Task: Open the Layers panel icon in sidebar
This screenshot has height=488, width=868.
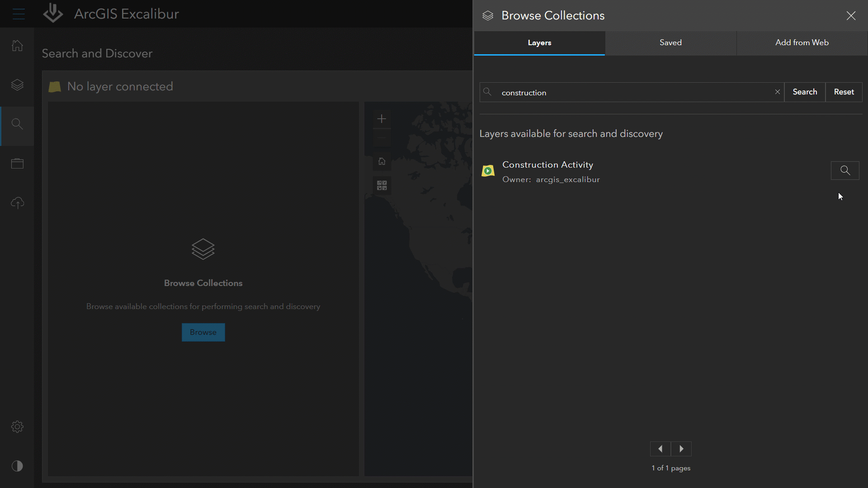Action: click(x=17, y=84)
